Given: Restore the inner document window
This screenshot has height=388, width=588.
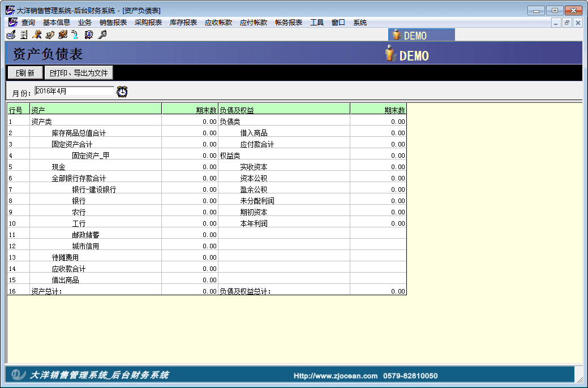Looking at the screenshot, I should (566, 23).
